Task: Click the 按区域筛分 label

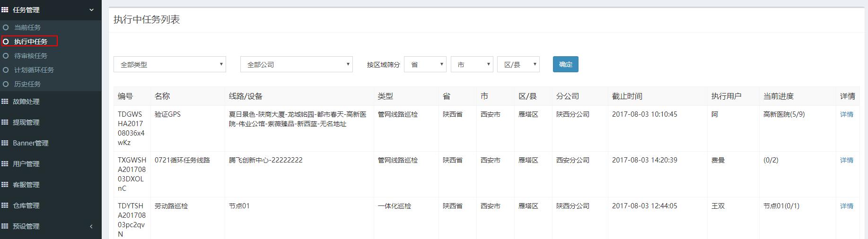Action: point(384,65)
